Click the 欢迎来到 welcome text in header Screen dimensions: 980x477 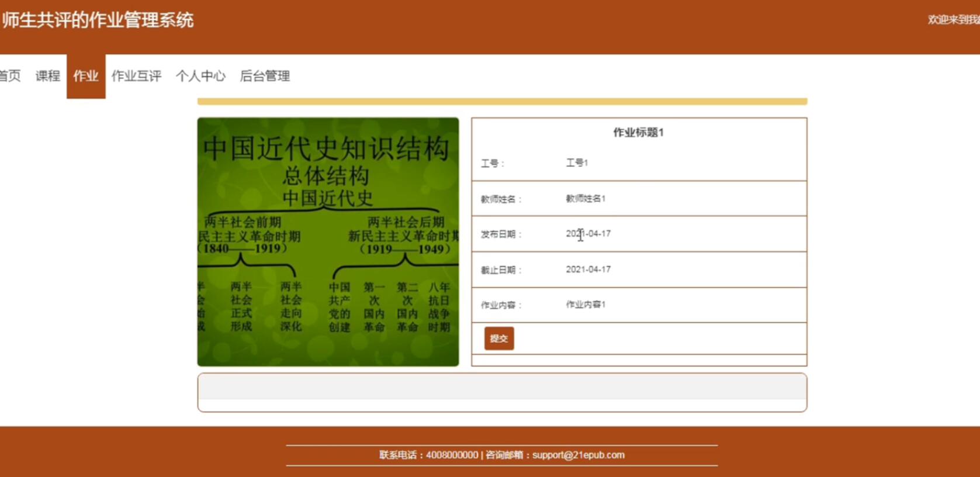pos(954,20)
